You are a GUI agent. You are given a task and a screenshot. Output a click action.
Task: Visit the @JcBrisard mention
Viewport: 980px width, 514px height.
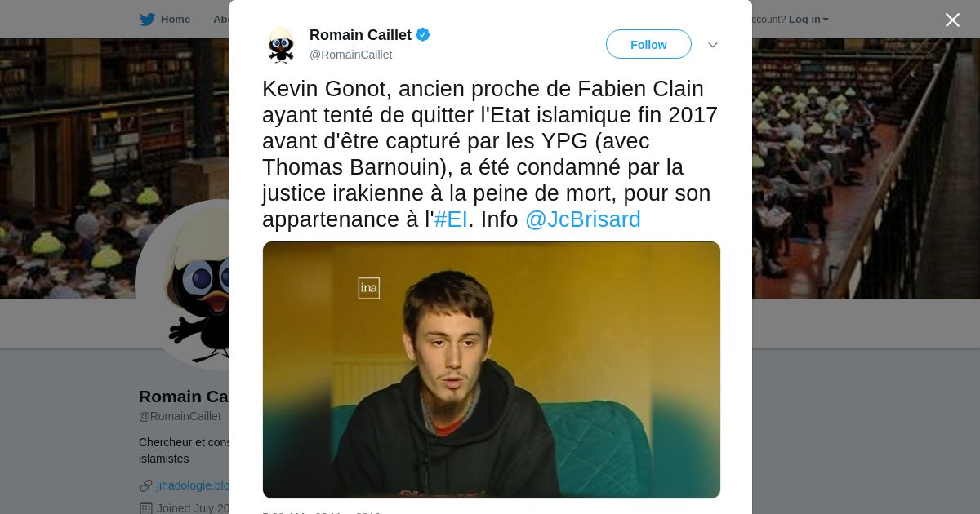[x=582, y=219]
